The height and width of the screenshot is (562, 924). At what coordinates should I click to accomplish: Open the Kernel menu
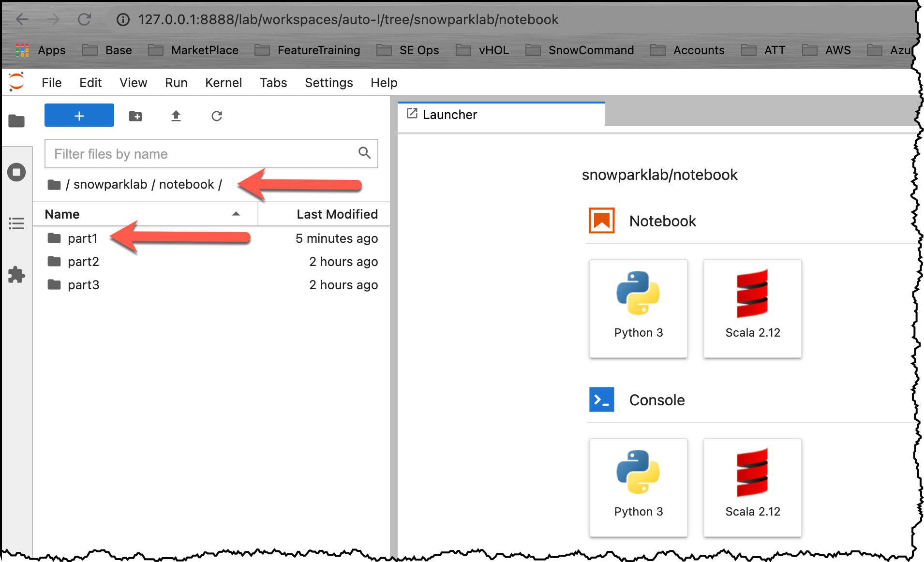[224, 83]
